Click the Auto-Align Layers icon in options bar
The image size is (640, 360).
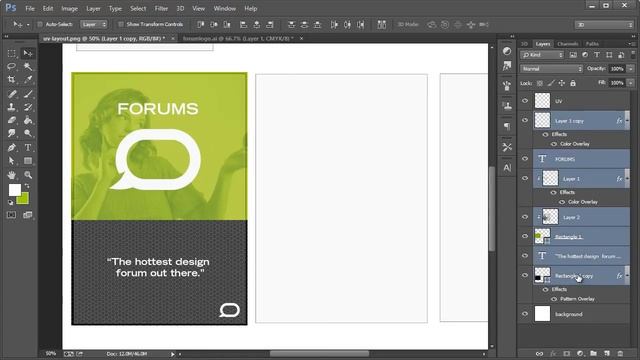coord(381,24)
